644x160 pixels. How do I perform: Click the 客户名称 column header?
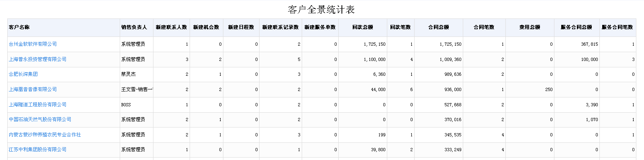(19, 27)
